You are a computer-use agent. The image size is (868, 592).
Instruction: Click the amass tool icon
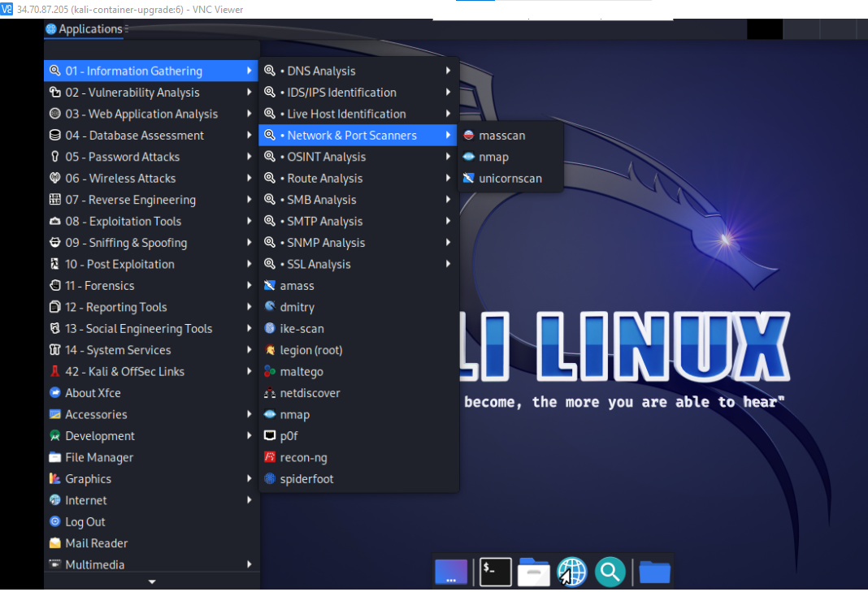tap(270, 286)
